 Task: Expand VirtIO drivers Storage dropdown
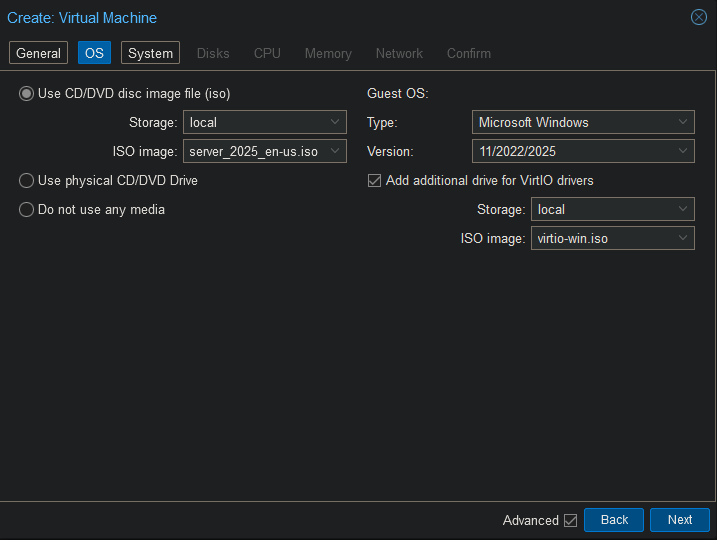click(x=683, y=210)
